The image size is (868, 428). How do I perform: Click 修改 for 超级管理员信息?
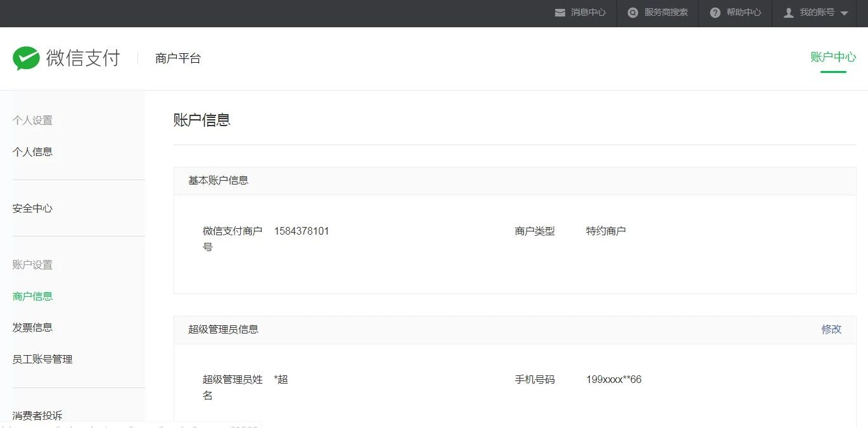(832, 329)
